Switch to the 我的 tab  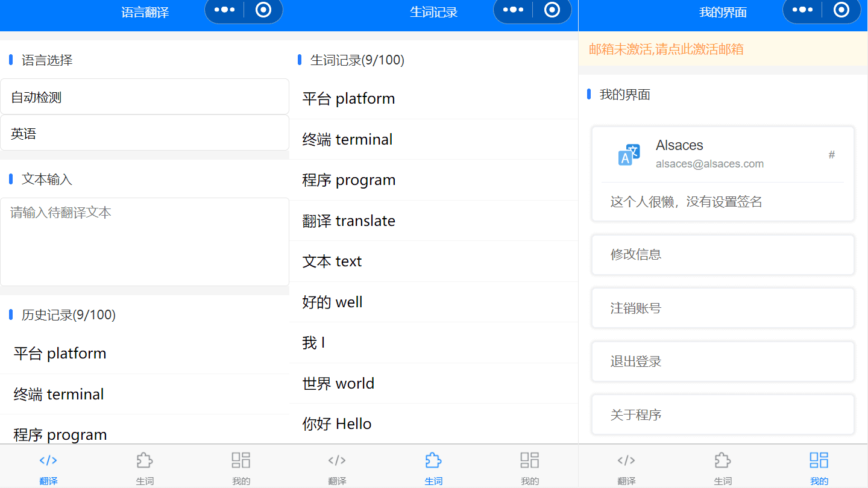click(241, 466)
